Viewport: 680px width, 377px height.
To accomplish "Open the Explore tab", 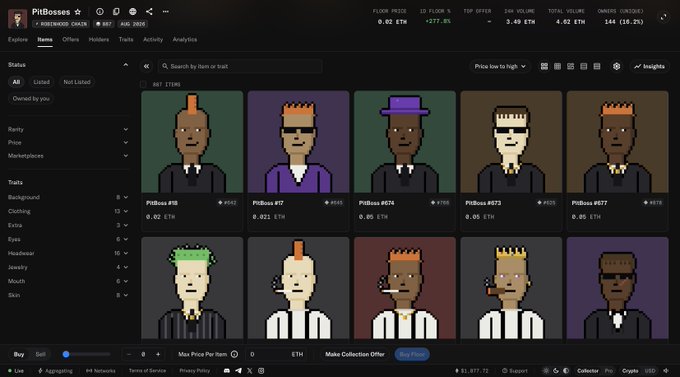I will click(18, 39).
